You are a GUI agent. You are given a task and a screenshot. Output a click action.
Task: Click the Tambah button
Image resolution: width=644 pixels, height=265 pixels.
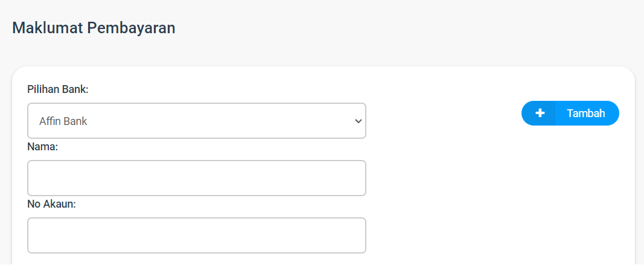click(570, 113)
